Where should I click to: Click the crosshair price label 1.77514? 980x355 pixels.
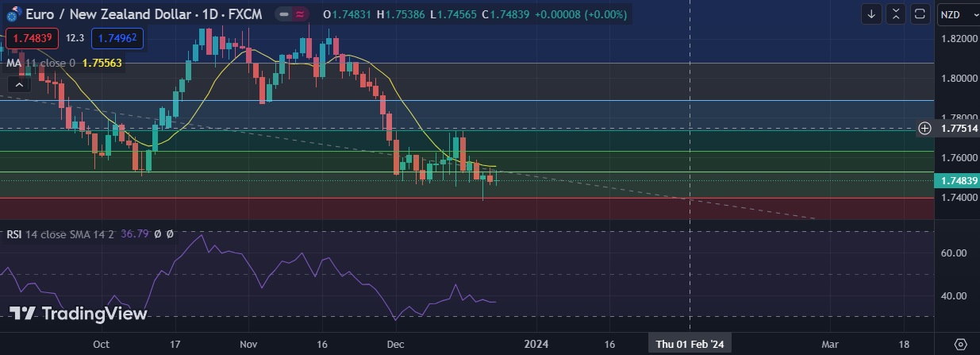[x=959, y=128]
